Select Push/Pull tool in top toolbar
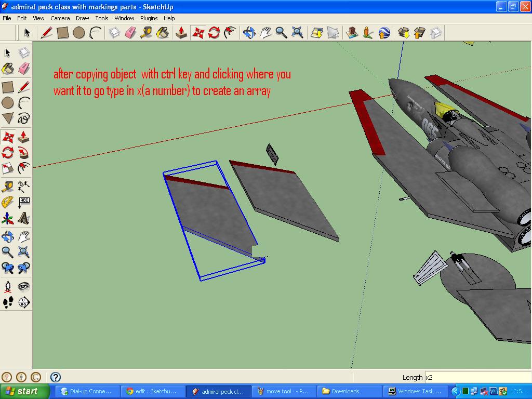 (x=181, y=33)
